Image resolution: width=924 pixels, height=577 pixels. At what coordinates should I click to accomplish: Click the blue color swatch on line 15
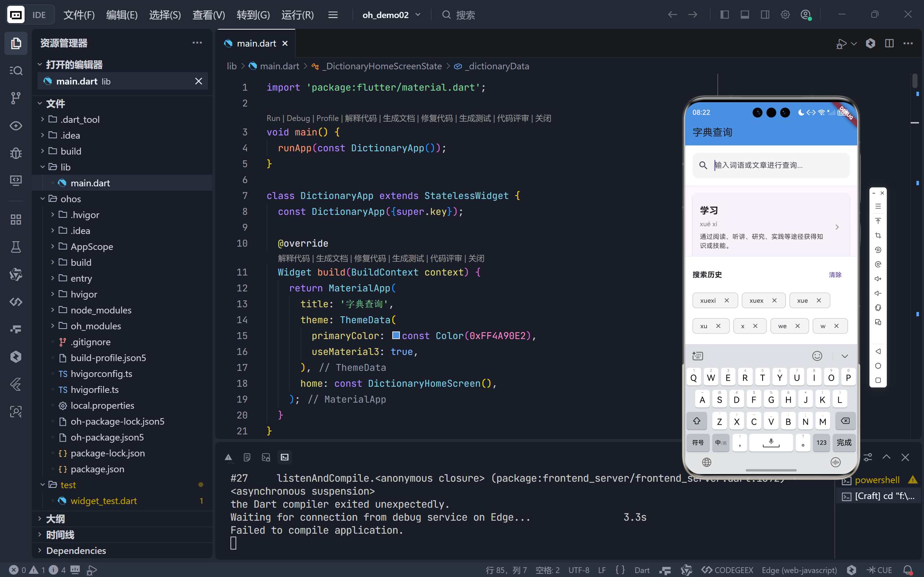396,335
